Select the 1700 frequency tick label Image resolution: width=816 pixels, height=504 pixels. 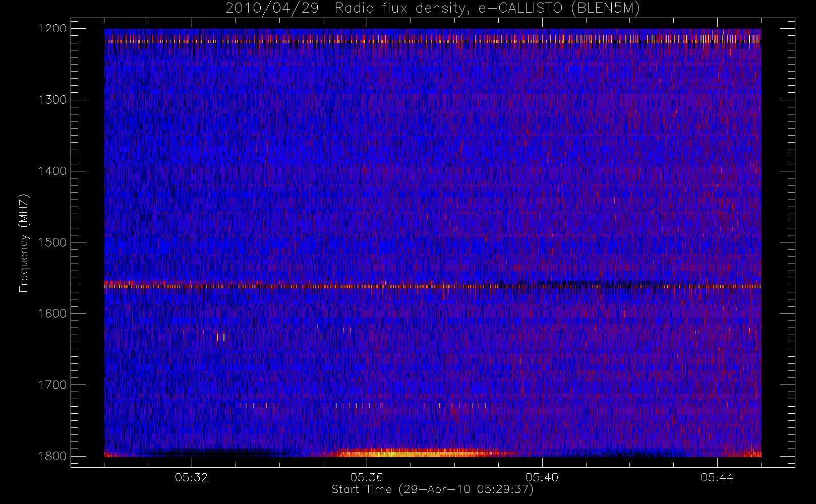[52, 385]
